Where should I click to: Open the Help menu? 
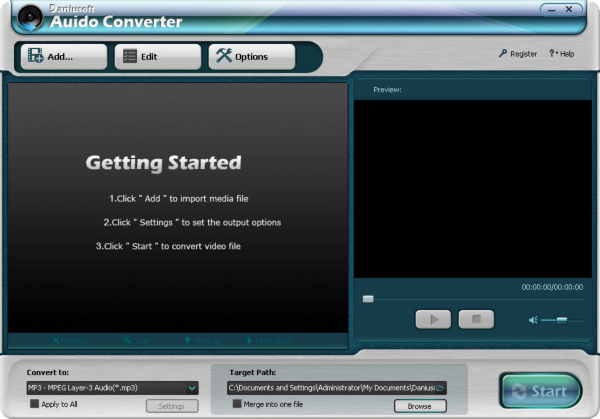click(562, 54)
